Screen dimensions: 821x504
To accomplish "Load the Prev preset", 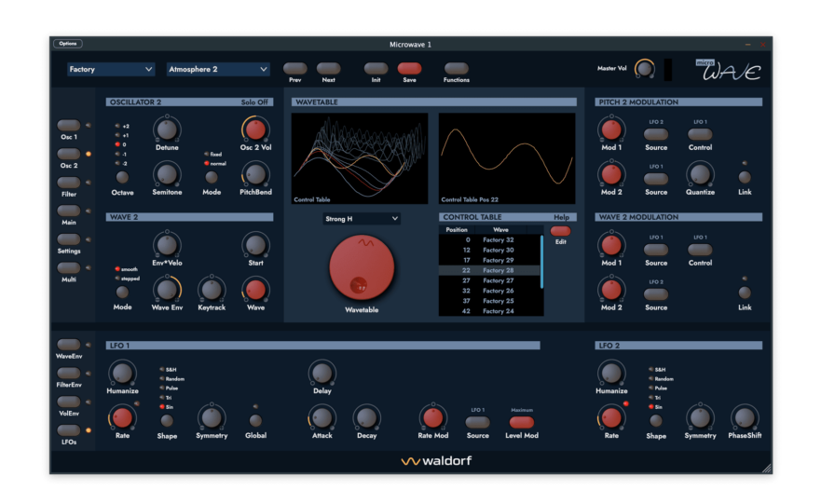I will click(x=294, y=68).
